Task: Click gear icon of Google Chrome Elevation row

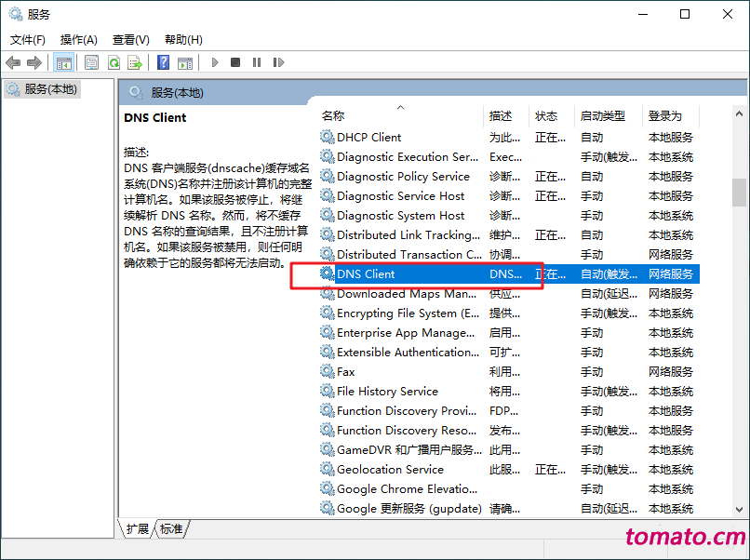Action: (328, 488)
